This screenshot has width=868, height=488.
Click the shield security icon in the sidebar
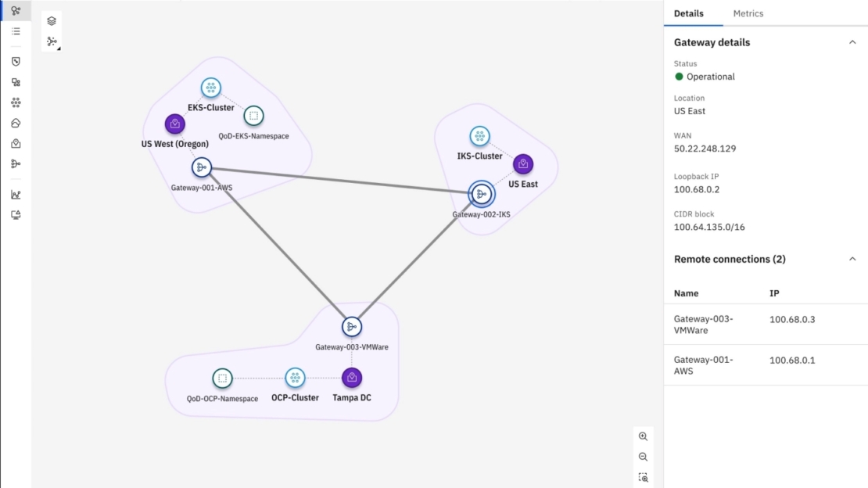(x=16, y=61)
